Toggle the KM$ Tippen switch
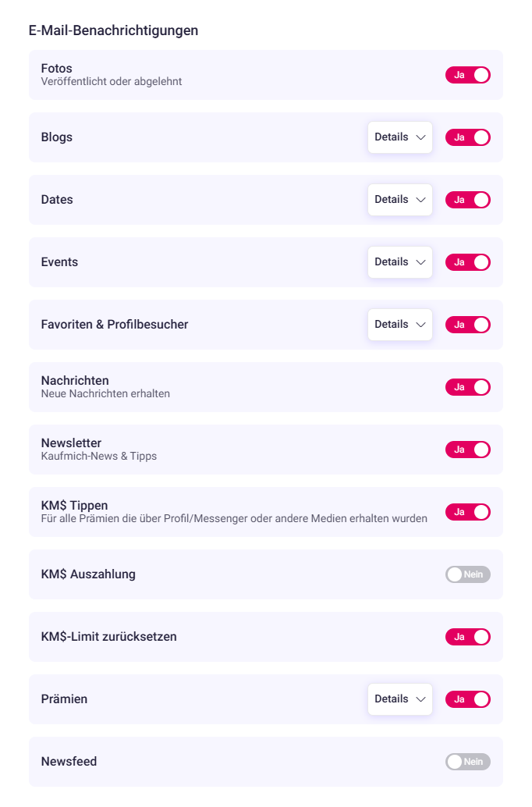The image size is (532, 807). pyautogui.click(x=468, y=512)
